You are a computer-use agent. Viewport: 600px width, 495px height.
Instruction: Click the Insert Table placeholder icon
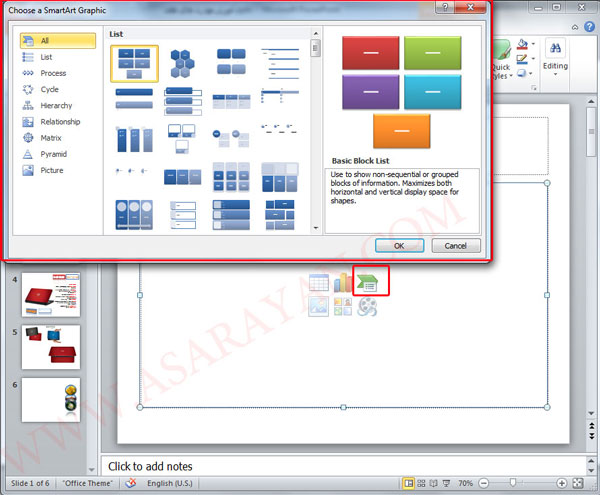[319, 283]
